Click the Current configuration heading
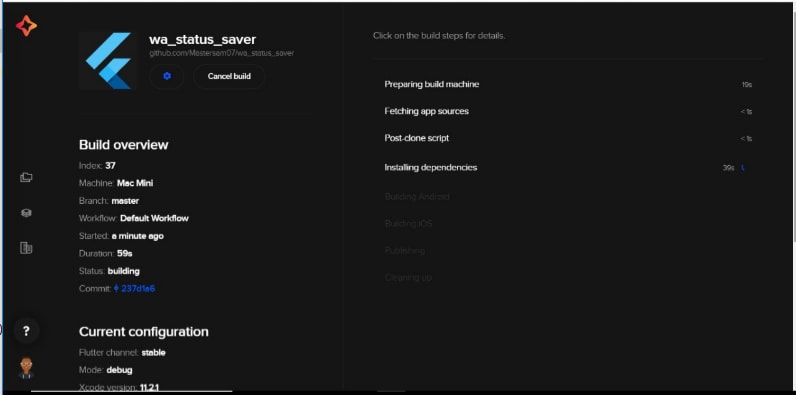The height and width of the screenshot is (395, 796). pos(144,332)
